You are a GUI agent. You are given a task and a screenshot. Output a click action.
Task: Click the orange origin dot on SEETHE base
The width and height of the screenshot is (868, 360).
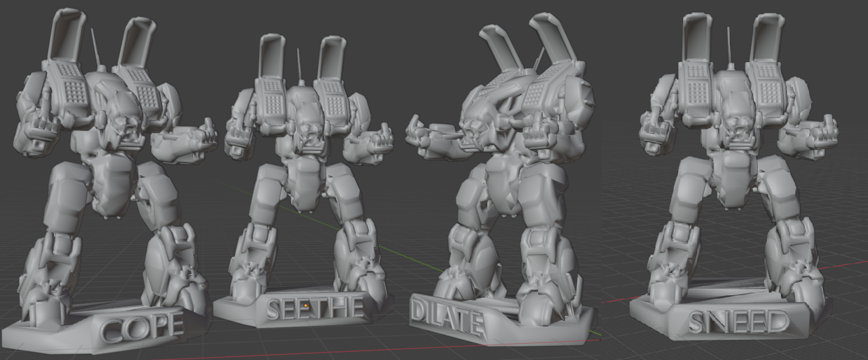click(x=306, y=305)
